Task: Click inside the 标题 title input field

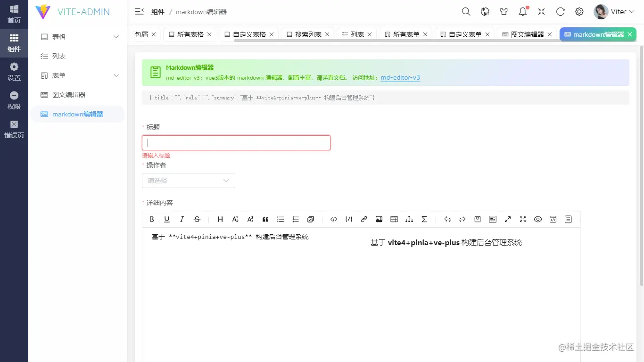Action: point(236,142)
